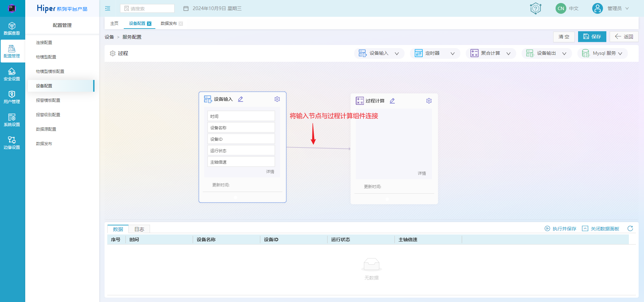This screenshot has width=644, height=302.
Task: Click the administrator avatar icon
Action: [x=597, y=8]
